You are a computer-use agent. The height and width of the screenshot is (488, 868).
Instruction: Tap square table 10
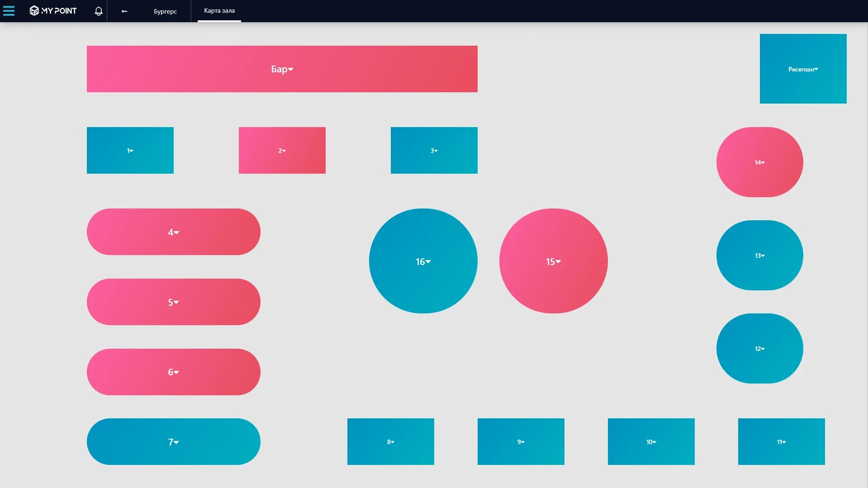(651, 441)
